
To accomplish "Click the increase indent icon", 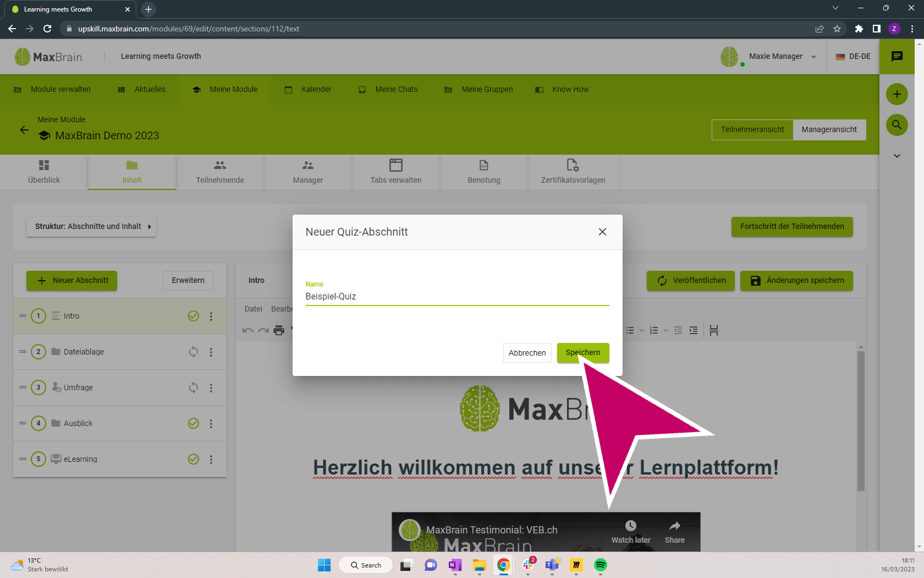I will tap(694, 330).
